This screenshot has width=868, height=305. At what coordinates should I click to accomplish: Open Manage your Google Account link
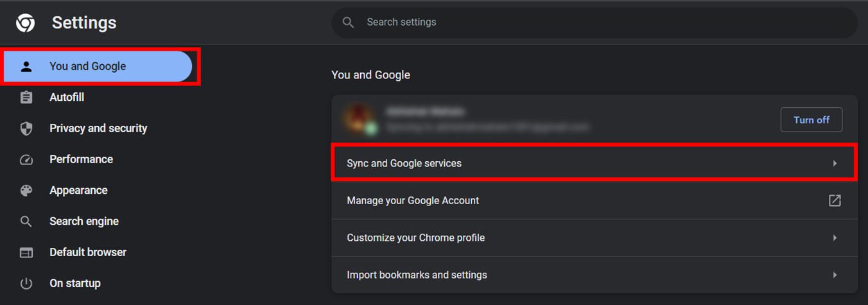pyautogui.click(x=595, y=200)
